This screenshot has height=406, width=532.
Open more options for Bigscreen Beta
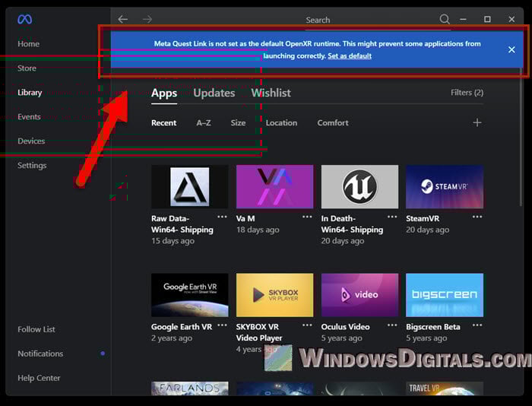click(477, 325)
